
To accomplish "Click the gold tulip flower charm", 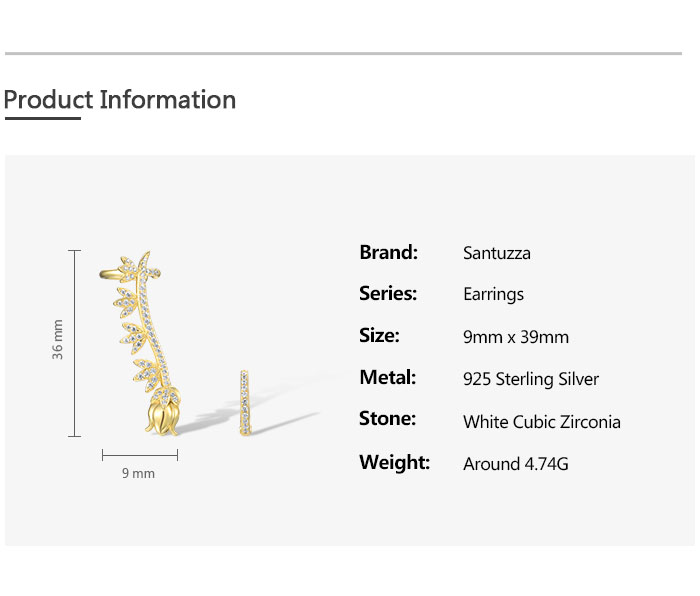I will click(164, 410).
